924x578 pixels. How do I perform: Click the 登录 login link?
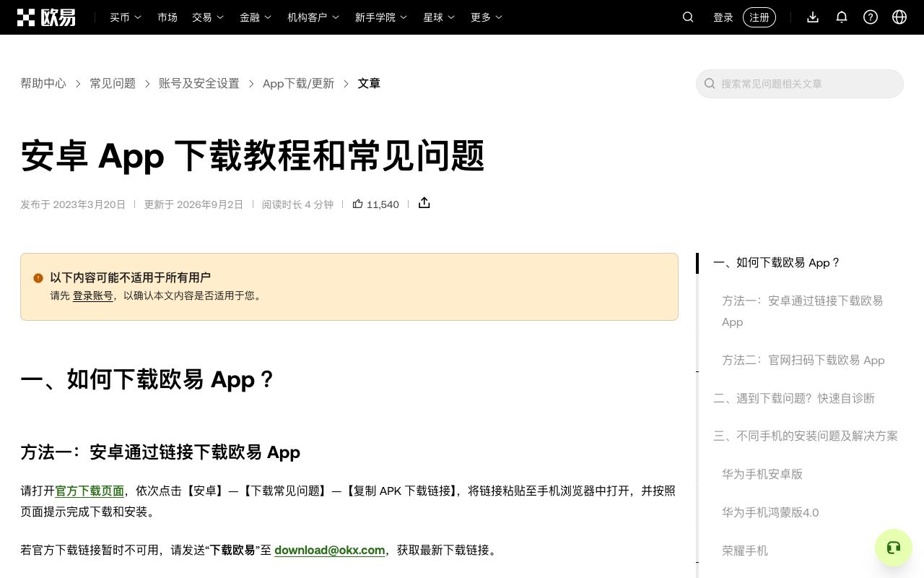[723, 17]
